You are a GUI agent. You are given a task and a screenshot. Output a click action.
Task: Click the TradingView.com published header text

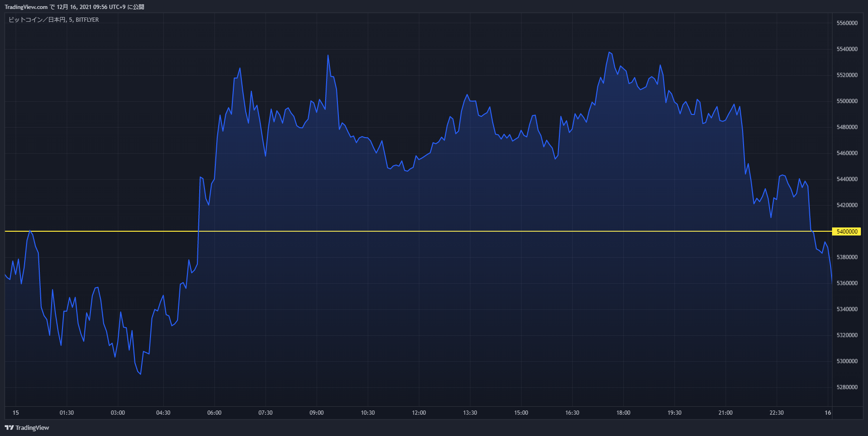(74, 7)
